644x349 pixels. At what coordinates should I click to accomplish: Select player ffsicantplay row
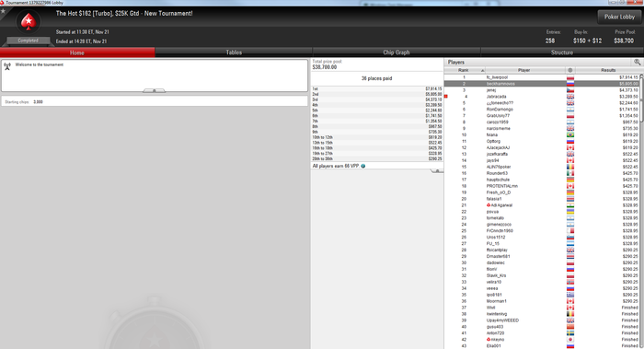(x=542, y=250)
